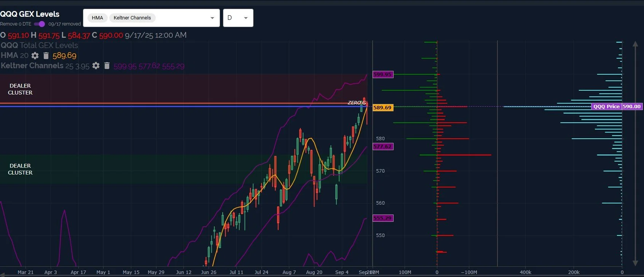Open Keltner Channels settings gear
Viewport: 644px width, 277px height.
(96, 66)
